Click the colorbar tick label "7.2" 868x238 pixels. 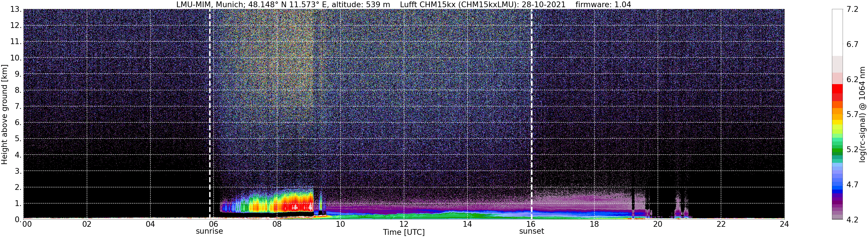pos(852,9)
